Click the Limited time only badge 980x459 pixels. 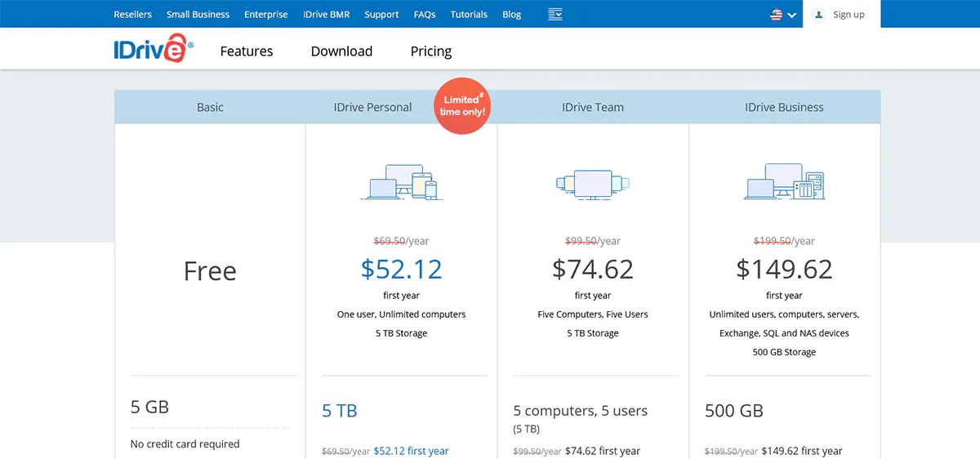[x=462, y=105]
